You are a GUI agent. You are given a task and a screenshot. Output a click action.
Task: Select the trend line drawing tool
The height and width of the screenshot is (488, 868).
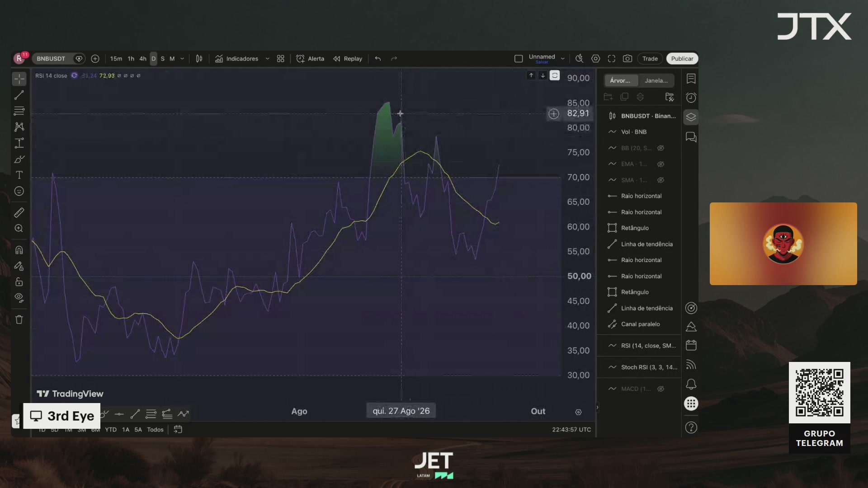click(19, 95)
